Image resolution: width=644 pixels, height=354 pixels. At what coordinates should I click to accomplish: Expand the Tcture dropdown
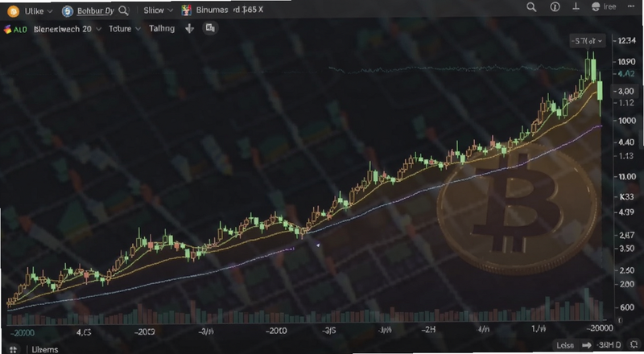click(125, 29)
